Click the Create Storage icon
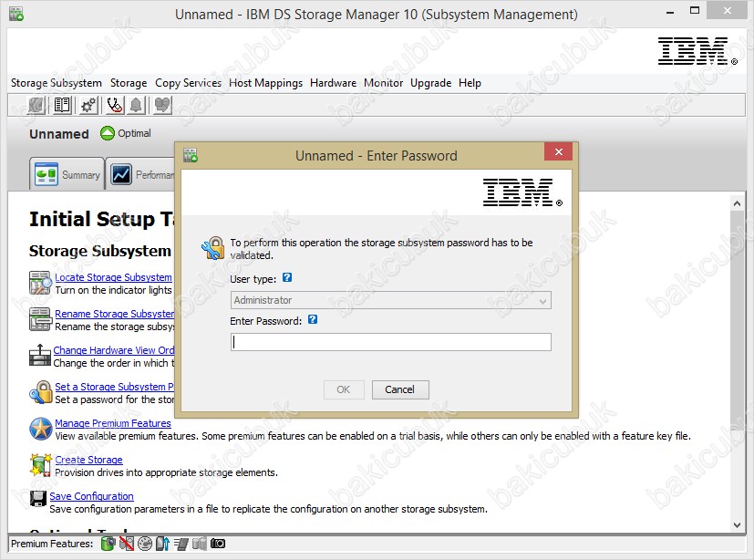The image size is (754, 560). point(41,465)
